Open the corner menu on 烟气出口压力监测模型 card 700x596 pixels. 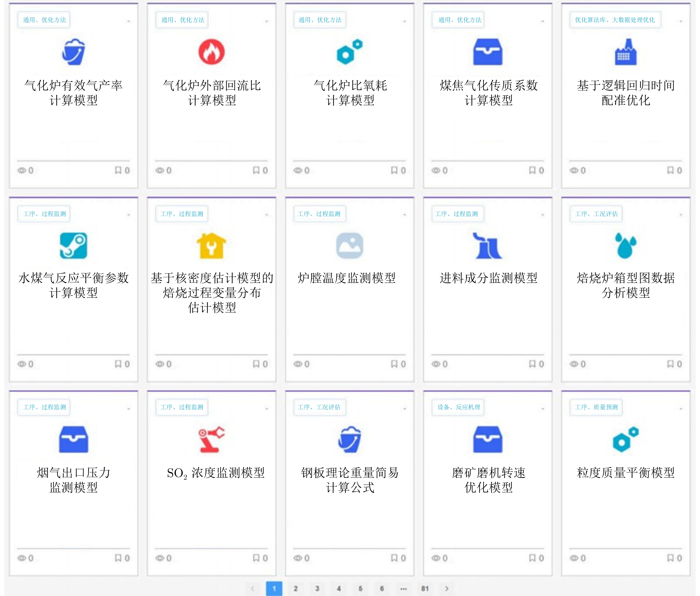coord(128,409)
